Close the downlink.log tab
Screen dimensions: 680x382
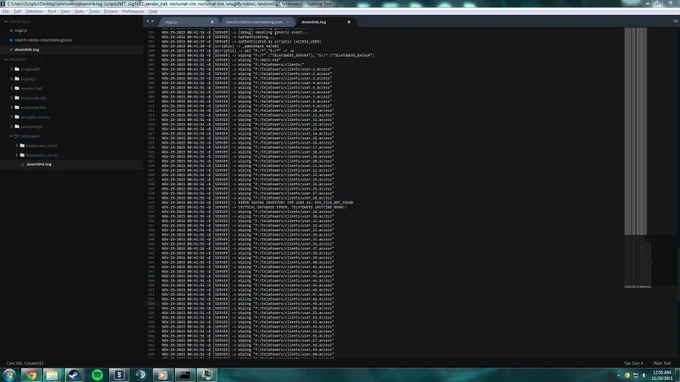click(349, 22)
